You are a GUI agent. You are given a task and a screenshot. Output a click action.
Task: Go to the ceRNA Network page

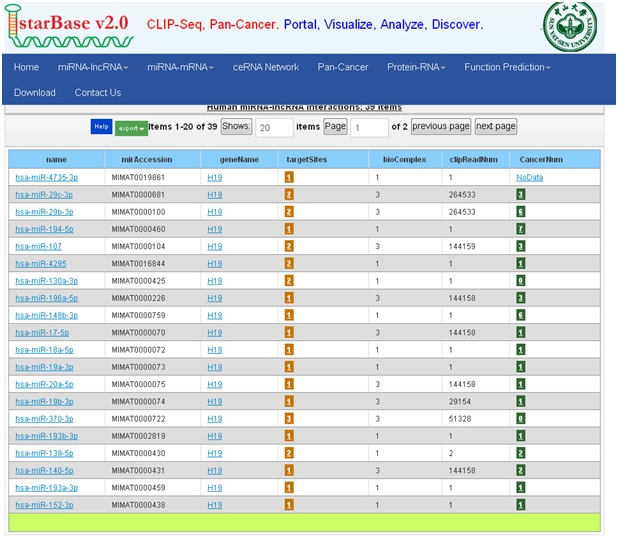click(266, 67)
